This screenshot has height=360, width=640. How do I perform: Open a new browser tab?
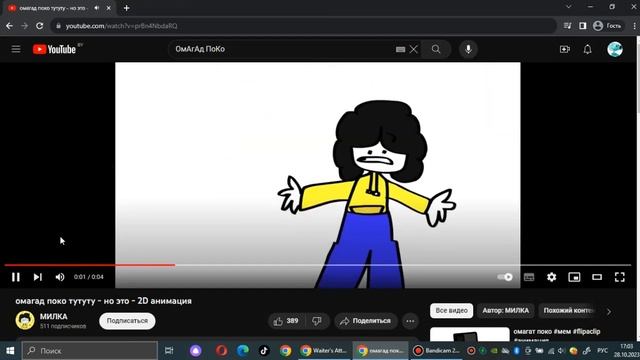127,8
